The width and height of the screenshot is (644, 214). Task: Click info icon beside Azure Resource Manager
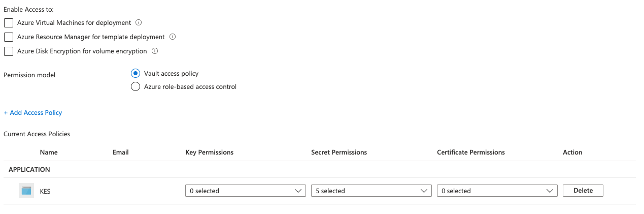(x=173, y=37)
